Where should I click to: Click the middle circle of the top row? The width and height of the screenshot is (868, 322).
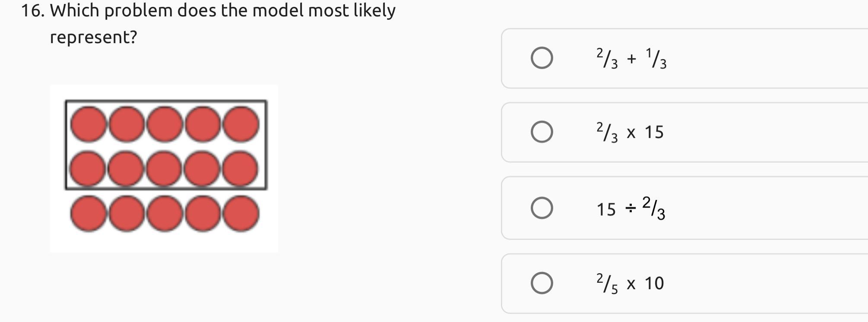(165, 124)
